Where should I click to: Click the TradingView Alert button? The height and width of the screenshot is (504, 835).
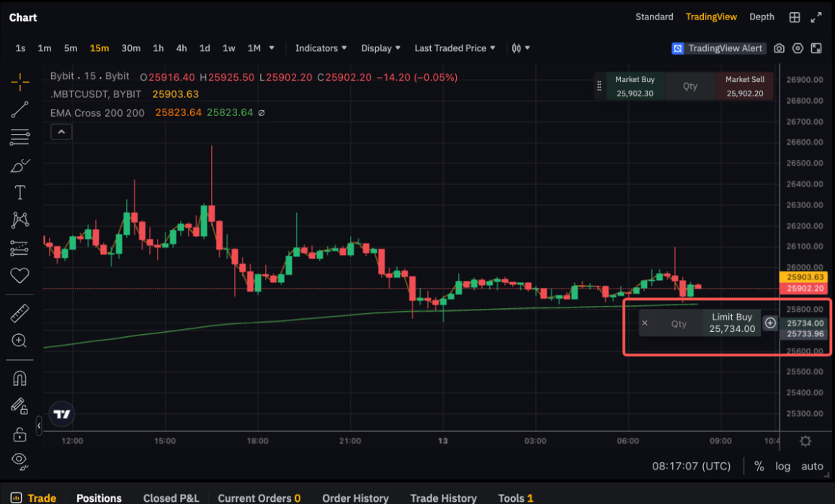pos(718,48)
